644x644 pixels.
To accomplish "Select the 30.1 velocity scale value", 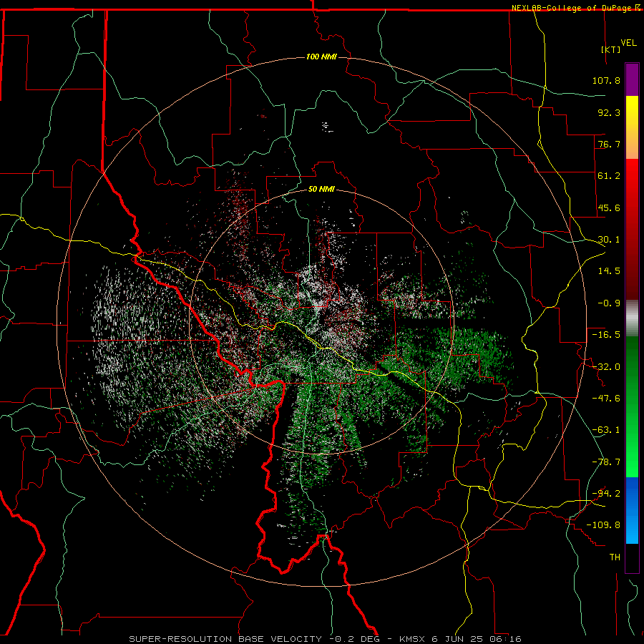I will coord(609,240).
